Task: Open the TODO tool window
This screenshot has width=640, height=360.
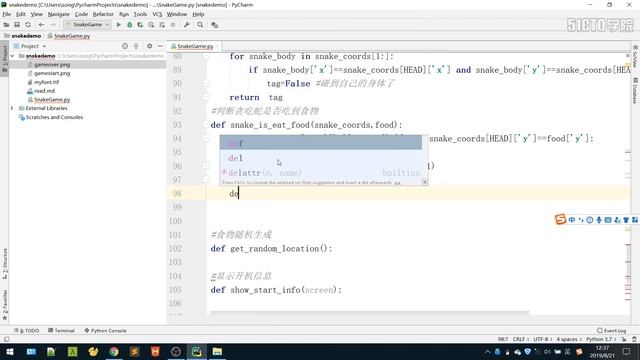Action: point(27,331)
